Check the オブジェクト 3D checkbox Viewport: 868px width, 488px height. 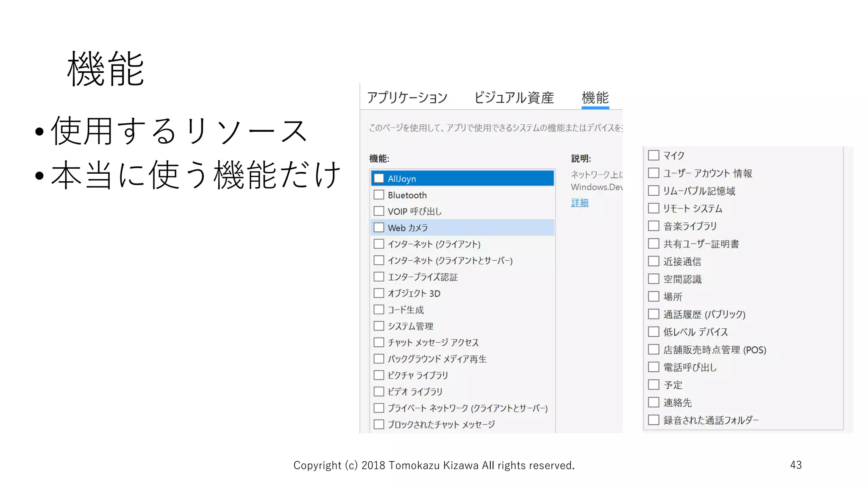379,293
